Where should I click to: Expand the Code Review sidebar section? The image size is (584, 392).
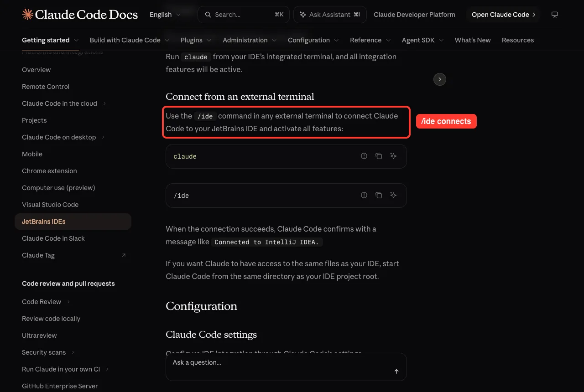68,302
